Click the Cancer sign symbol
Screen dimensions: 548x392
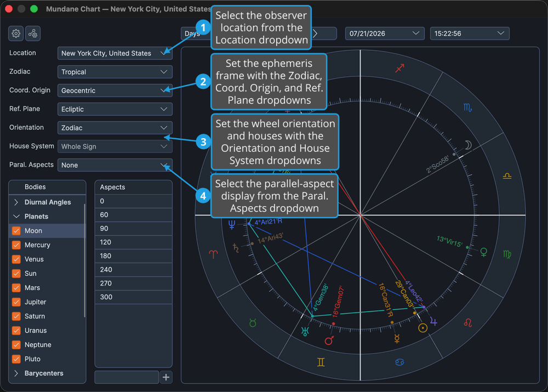[400, 362]
